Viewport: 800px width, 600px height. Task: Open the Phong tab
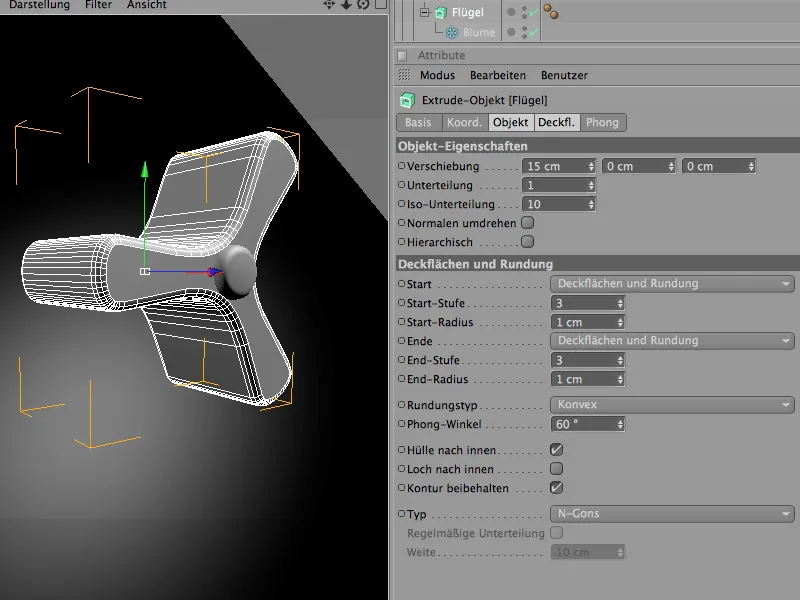[x=602, y=122]
